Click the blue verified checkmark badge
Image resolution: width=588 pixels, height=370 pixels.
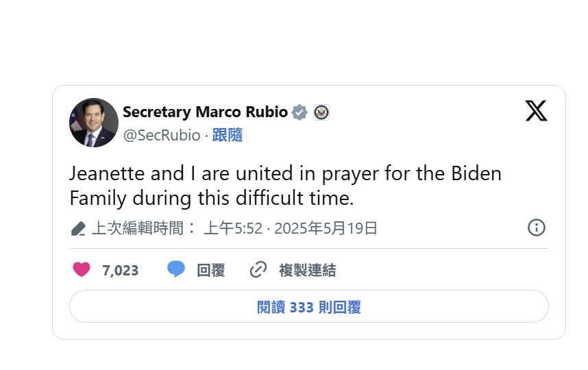[299, 112]
